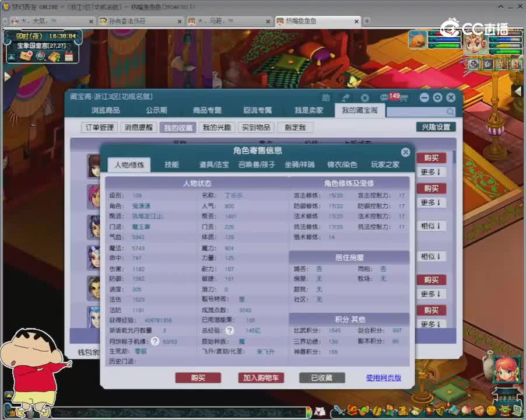
Task: Expand 更多 for the last listing
Action: pyautogui.click(x=431, y=324)
